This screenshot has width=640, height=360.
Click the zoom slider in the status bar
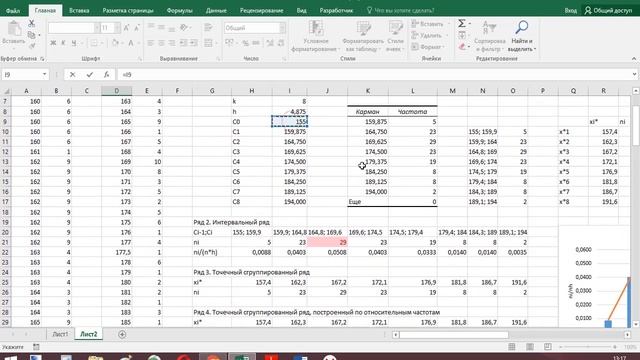pyautogui.click(x=588, y=347)
